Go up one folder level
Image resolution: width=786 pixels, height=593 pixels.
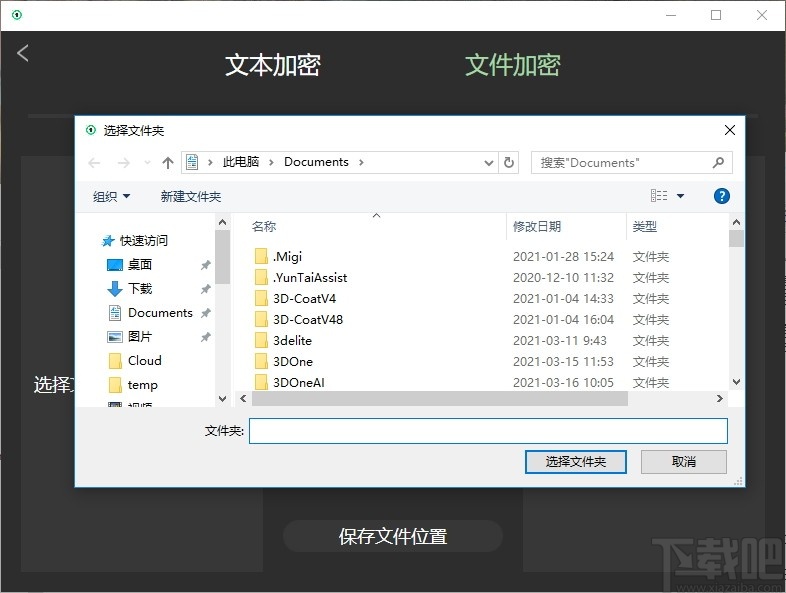click(168, 162)
